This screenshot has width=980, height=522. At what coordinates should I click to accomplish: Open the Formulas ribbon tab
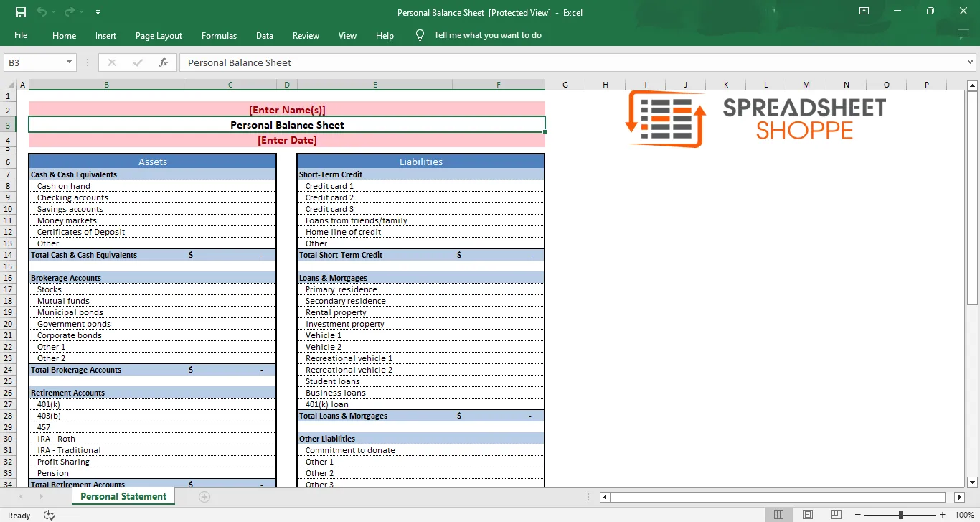[219, 35]
